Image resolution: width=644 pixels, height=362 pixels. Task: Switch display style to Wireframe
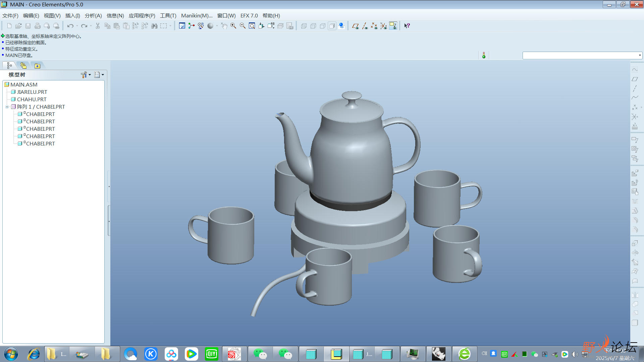[304, 26]
